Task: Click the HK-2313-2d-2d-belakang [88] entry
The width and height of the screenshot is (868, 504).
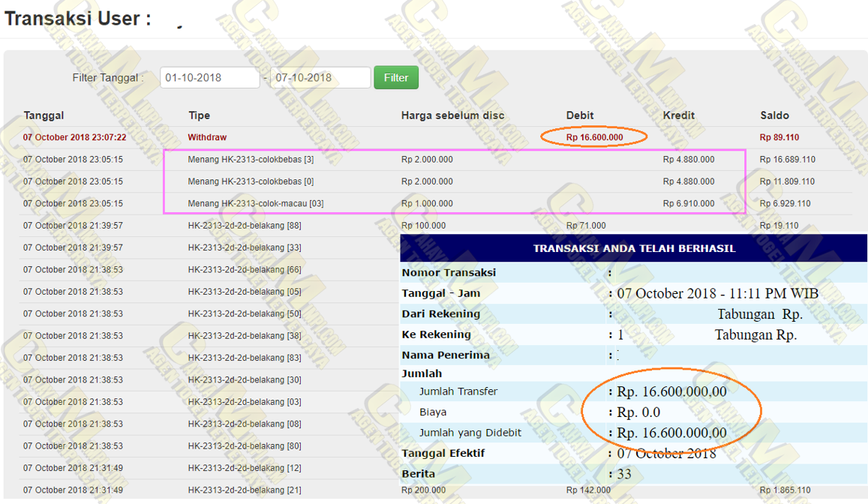Action: (x=245, y=226)
